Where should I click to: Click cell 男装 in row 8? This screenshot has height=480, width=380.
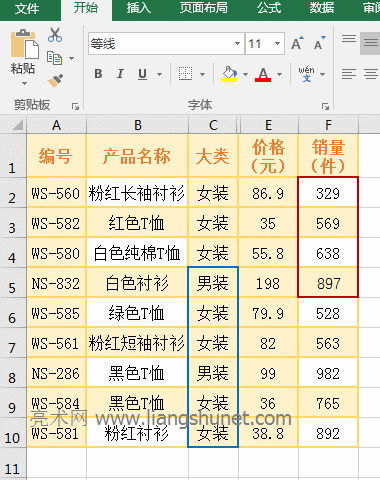(x=213, y=373)
